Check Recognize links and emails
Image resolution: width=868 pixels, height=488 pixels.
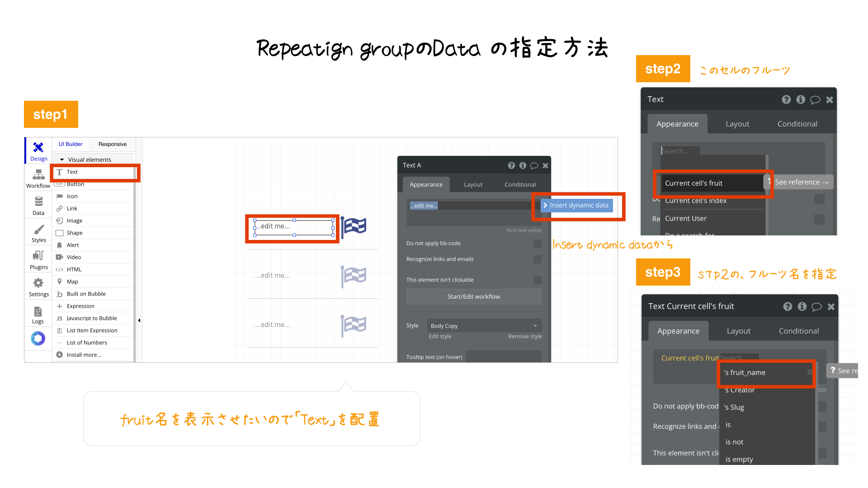pos(537,259)
